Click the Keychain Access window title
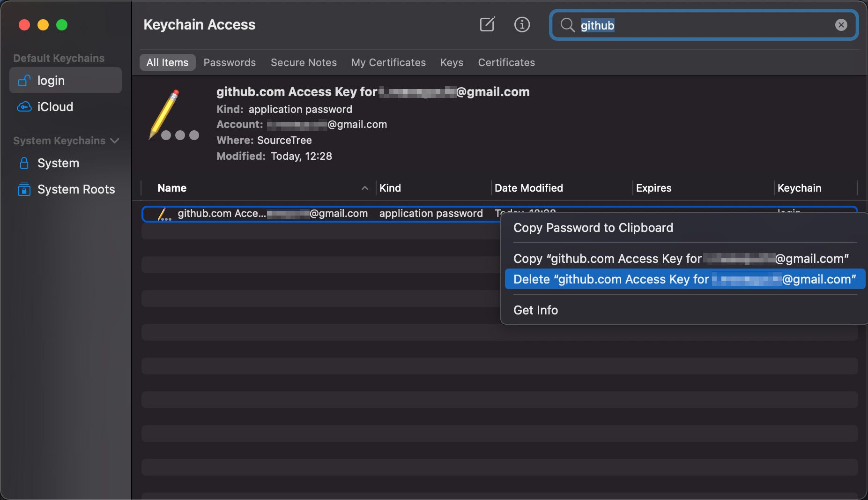 (x=200, y=24)
